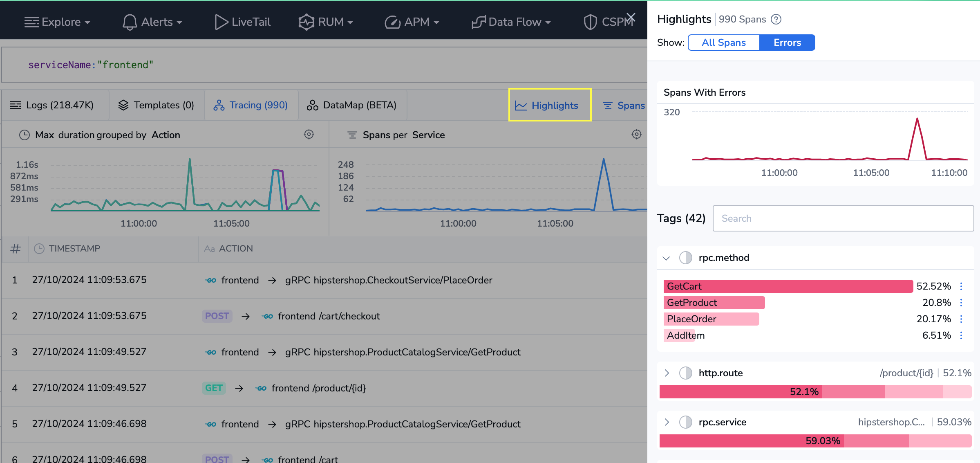Open the three-dot menu for PlaceOrder
This screenshot has width=980, height=463.
961,319
